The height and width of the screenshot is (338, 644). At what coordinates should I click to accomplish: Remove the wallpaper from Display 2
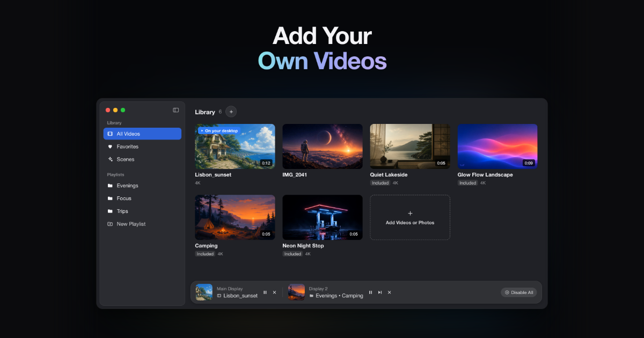[x=389, y=292]
